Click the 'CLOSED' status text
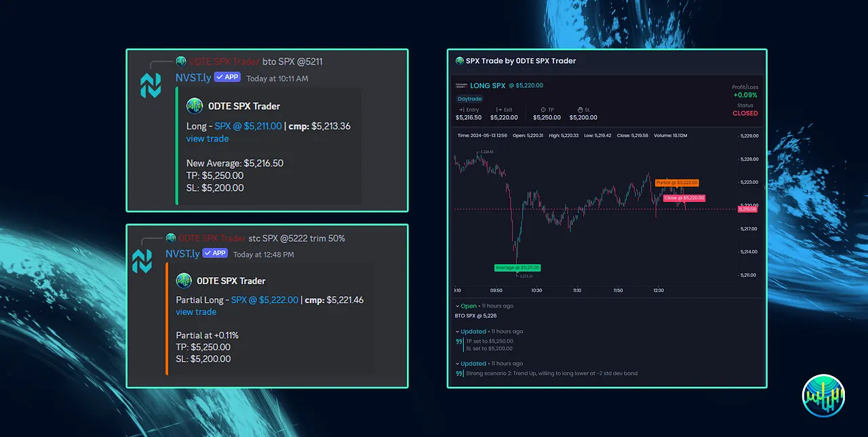868x437 pixels. tap(745, 114)
